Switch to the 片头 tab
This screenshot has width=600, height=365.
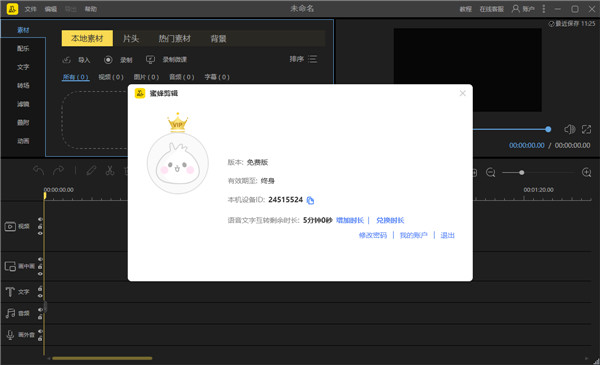point(130,38)
